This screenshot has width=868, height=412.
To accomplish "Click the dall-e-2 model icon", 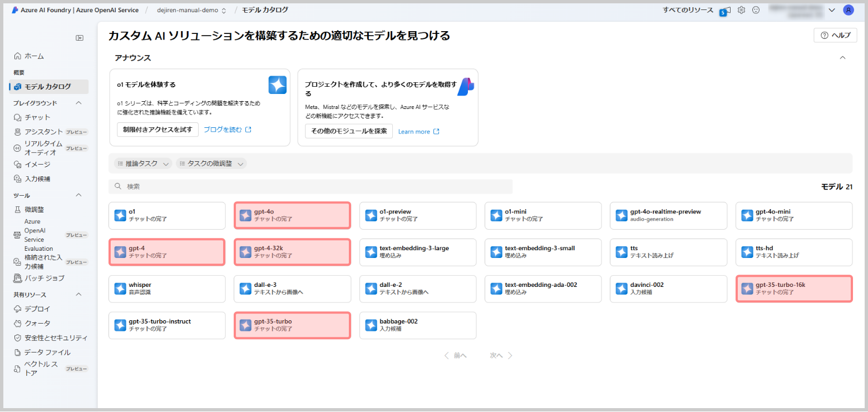I will (371, 289).
